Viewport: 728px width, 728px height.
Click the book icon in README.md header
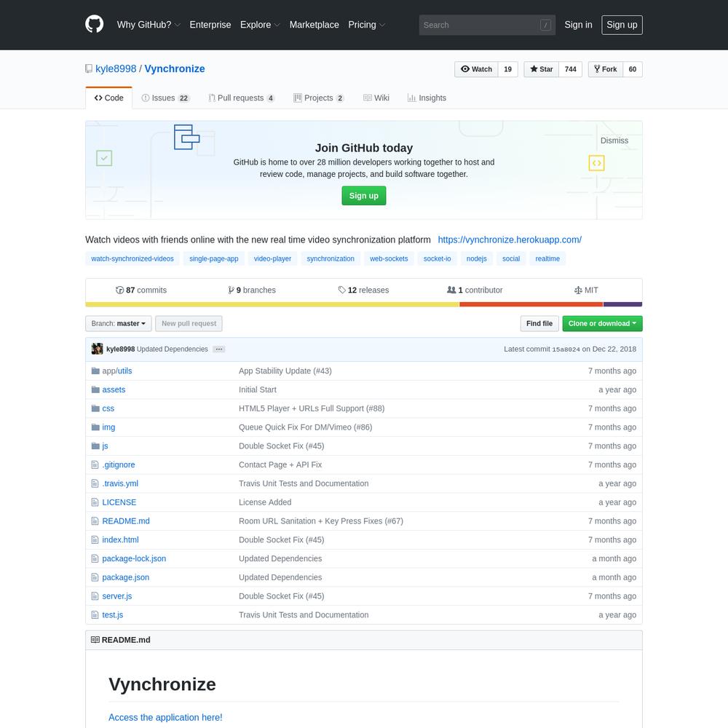coord(95,639)
